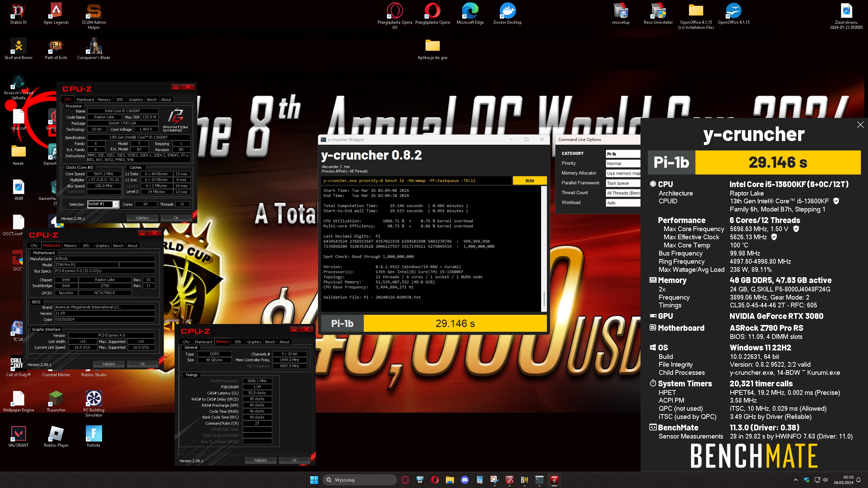Switch to Bench tab in top CPU-Z
868x488 pixels.
[x=152, y=100]
